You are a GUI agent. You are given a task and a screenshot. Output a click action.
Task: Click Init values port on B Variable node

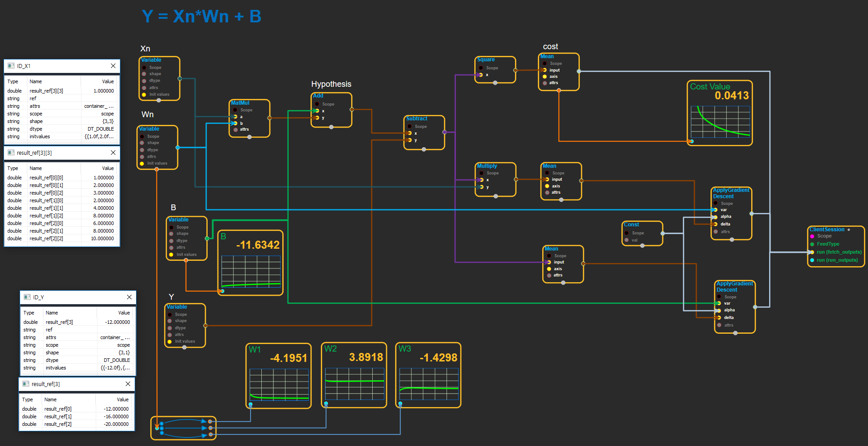(171, 255)
